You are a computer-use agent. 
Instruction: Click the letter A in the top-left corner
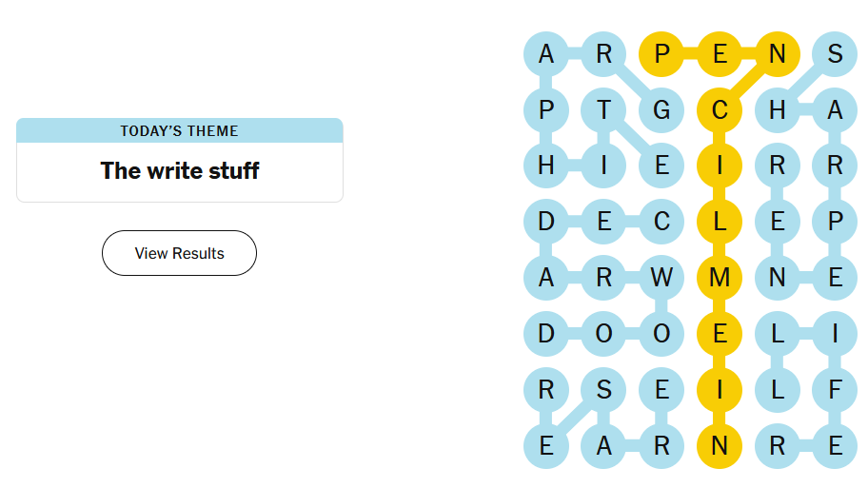(x=546, y=54)
